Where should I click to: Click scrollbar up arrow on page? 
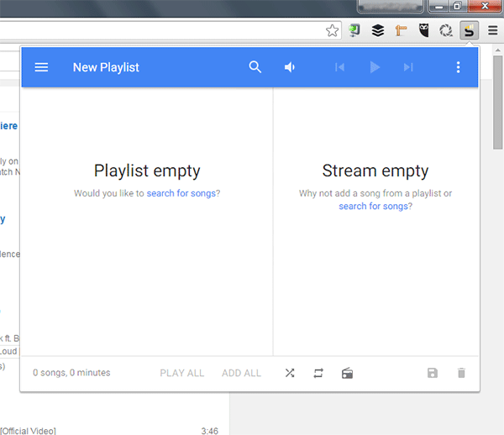498,50
